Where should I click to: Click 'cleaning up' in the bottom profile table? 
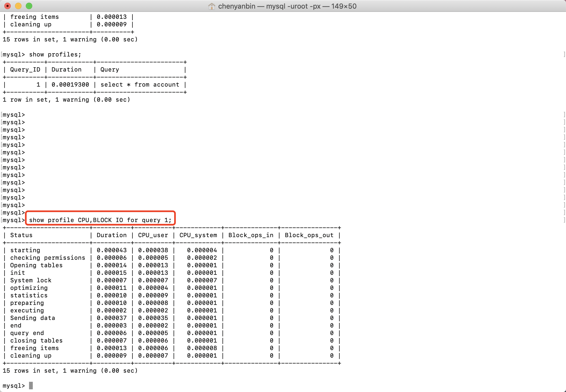pyautogui.click(x=31, y=356)
